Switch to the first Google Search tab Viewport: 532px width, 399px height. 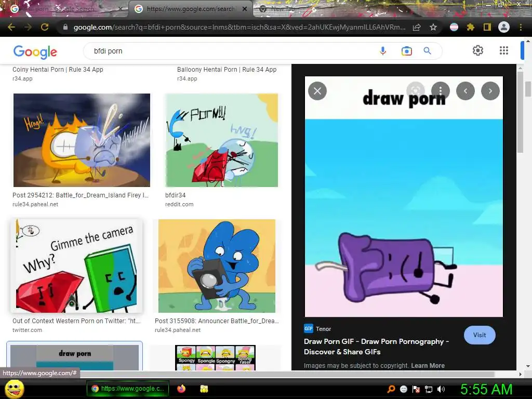pyautogui.click(x=64, y=9)
